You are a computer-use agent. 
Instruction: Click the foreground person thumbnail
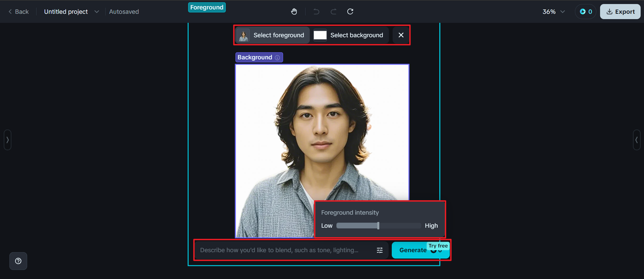[x=244, y=35]
